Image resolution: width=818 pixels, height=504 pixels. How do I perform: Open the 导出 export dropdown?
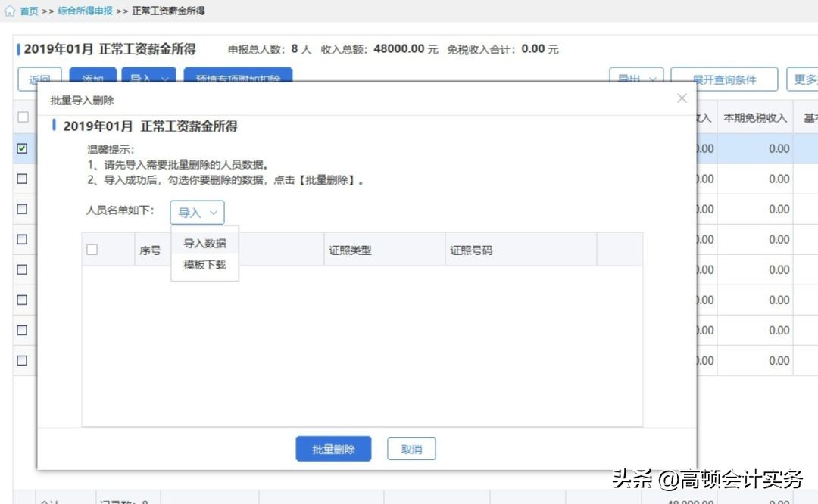pos(634,79)
